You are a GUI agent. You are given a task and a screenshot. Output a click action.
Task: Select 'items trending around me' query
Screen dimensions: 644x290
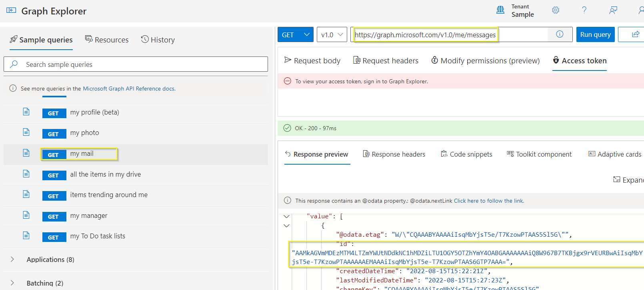click(x=109, y=195)
